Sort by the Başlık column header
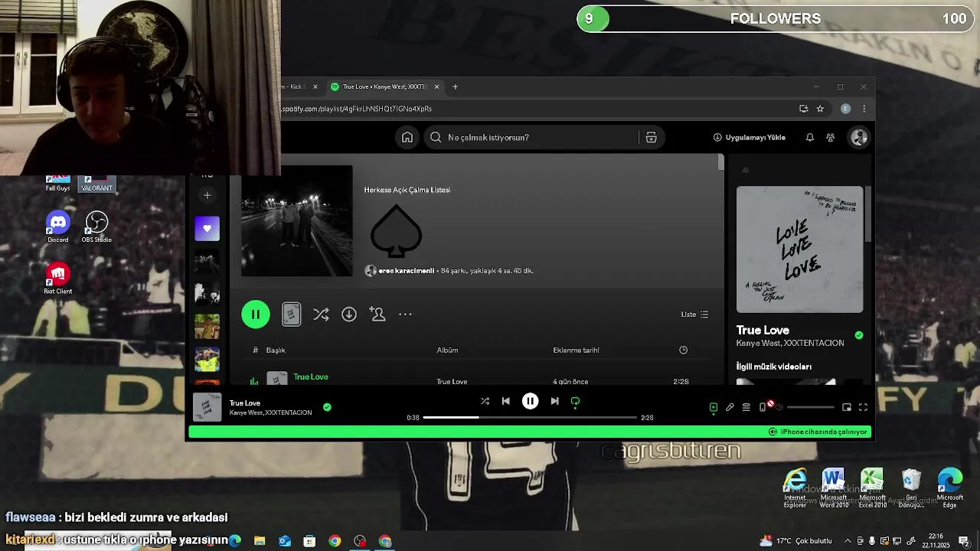Viewport: 980px width, 551px height. click(x=276, y=350)
